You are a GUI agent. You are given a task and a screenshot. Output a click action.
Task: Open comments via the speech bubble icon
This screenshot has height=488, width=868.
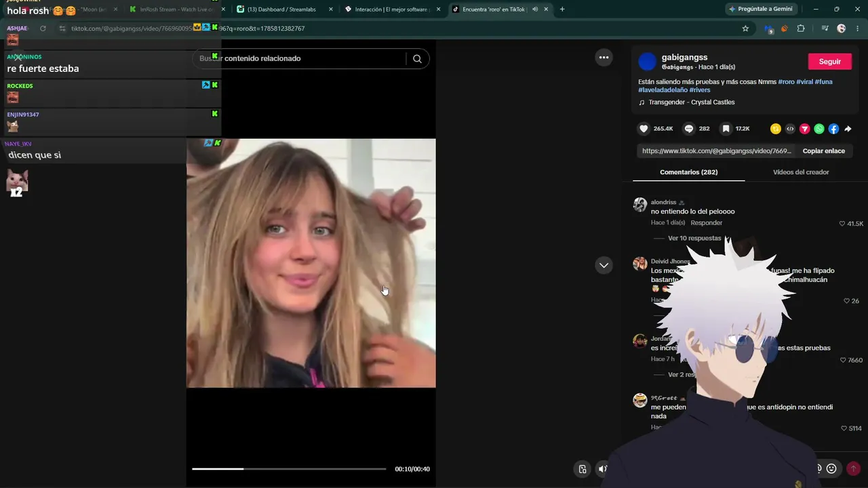(689, 129)
